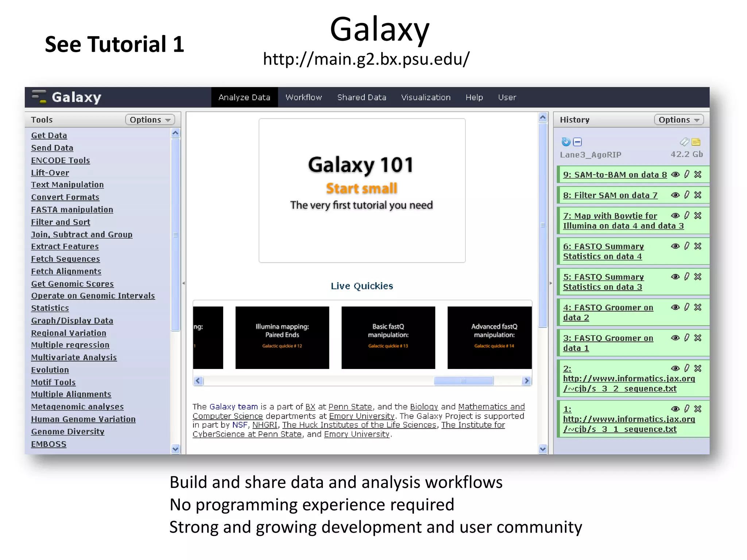
Task: Collapse all history items with minus icon
Action: 577,142
